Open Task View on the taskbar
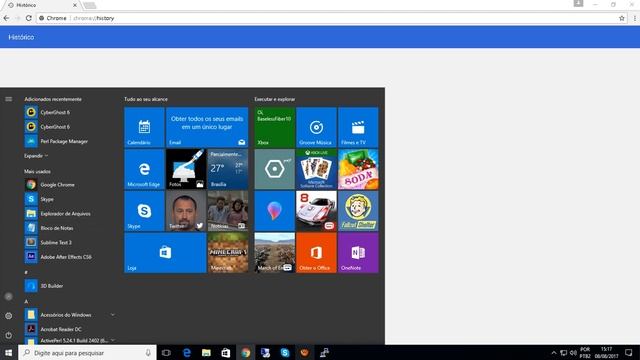 point(166,353)
